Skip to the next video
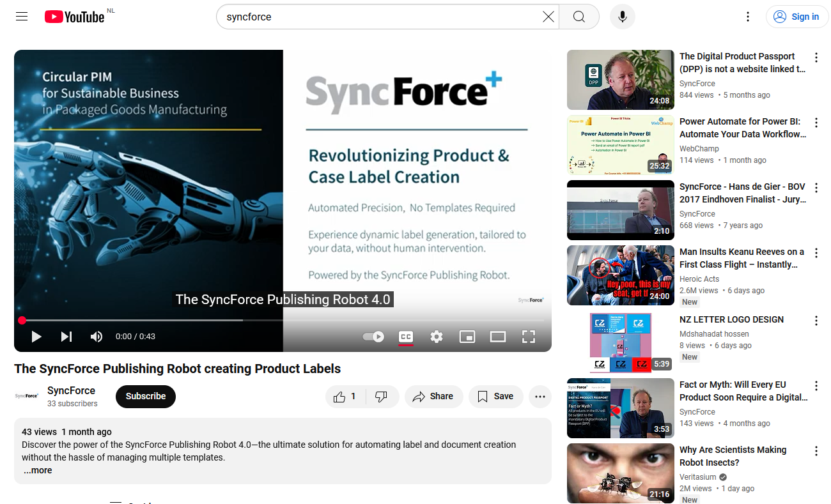 [x=66, y=337]
